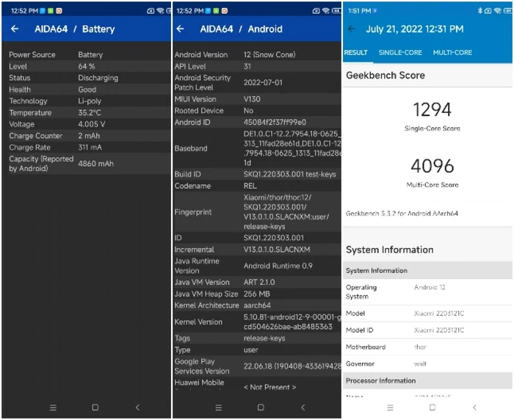Tap the 1294 Single-Core Score value
This screenshot has width=514, height=420.
432,111
